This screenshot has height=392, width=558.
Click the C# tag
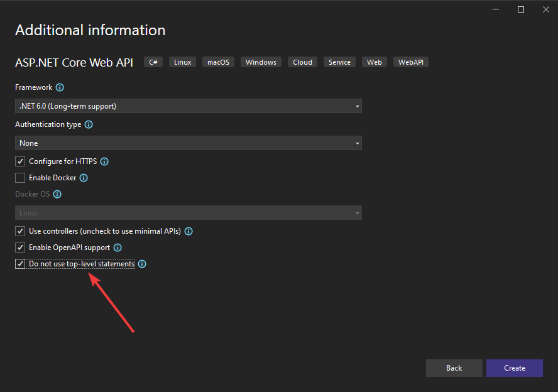[x=153, y=62]
